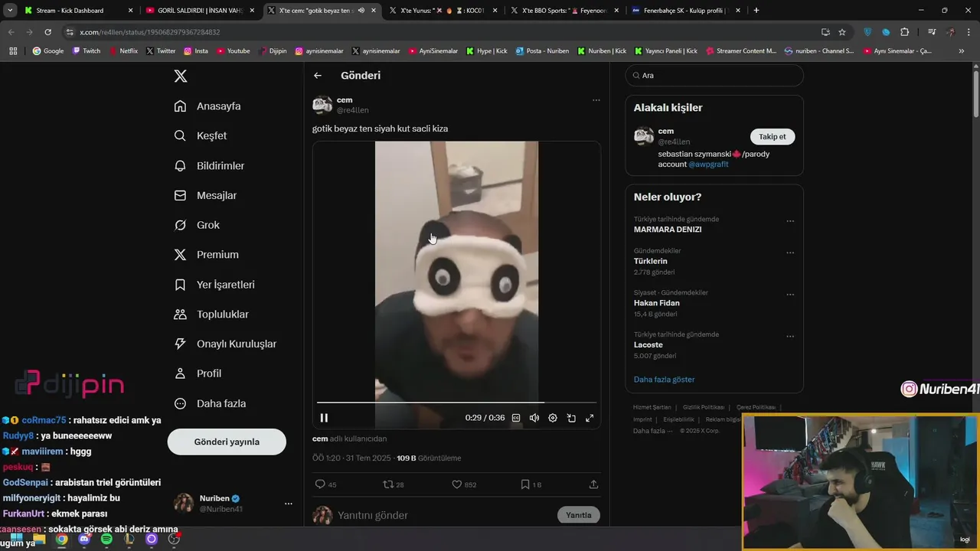Open the @awpgrafit mention link

[708, 165]
